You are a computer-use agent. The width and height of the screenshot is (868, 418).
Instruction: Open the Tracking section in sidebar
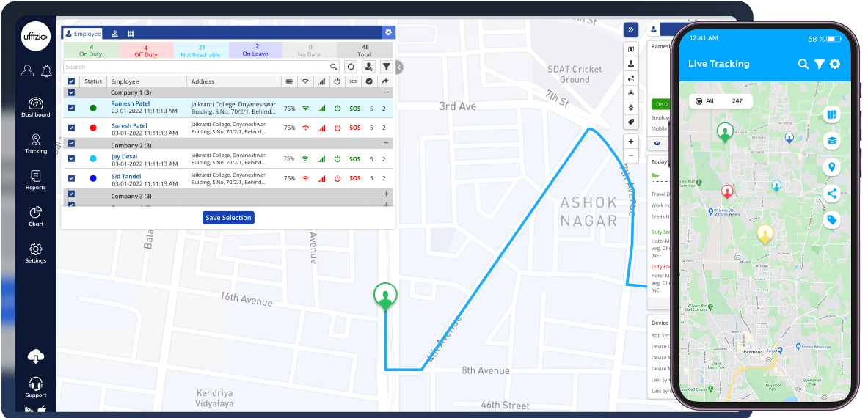point(35,144)
